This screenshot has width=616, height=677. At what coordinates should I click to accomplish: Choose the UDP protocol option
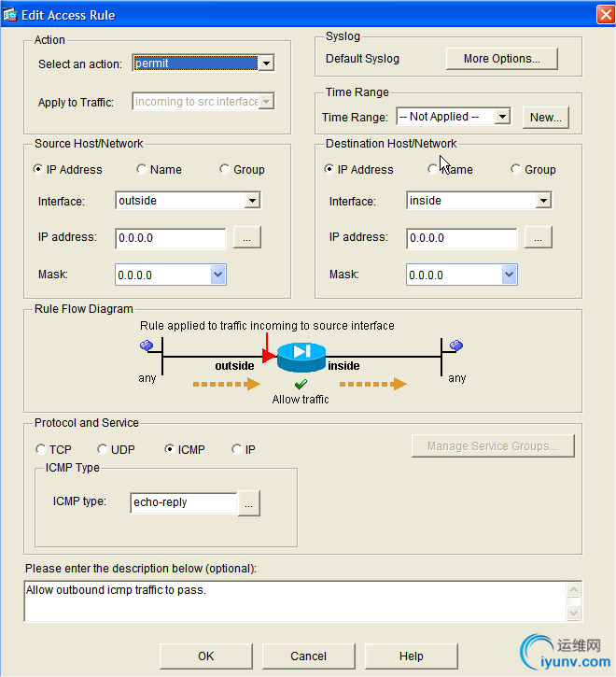tap(103, 449)
